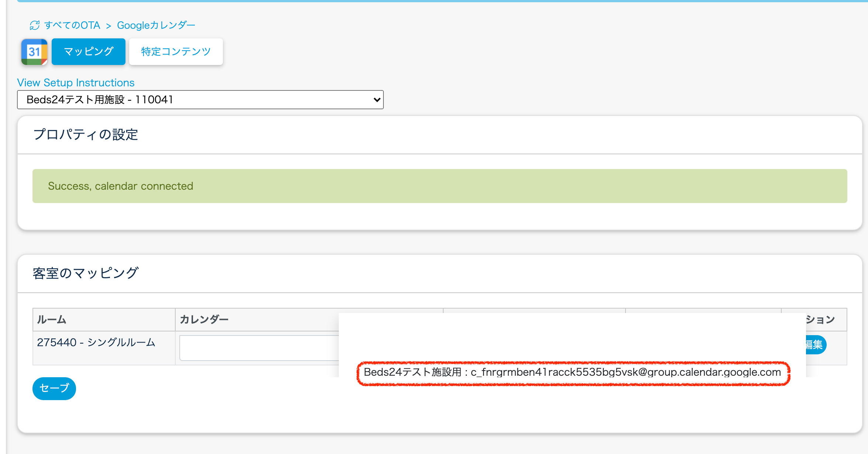Select the Beds24テスト施設用 calendar option
868x454 pixels.
[x=572, y=372]
